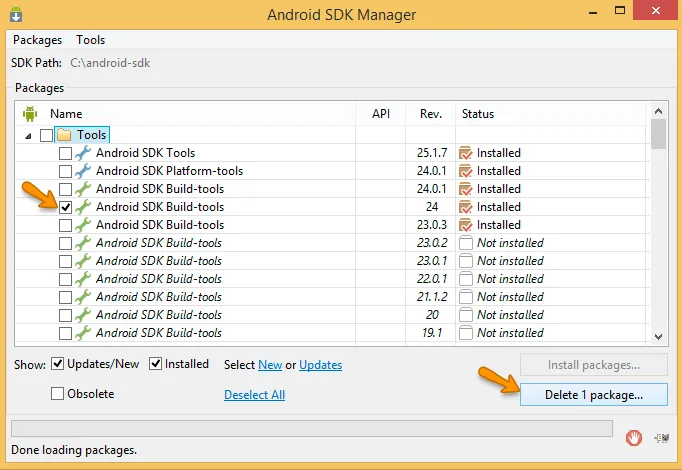The width and height of the screenshot is (682, 470).
Task: Click not installed status icon for rev 22.0.1
Action: (465, 279)
